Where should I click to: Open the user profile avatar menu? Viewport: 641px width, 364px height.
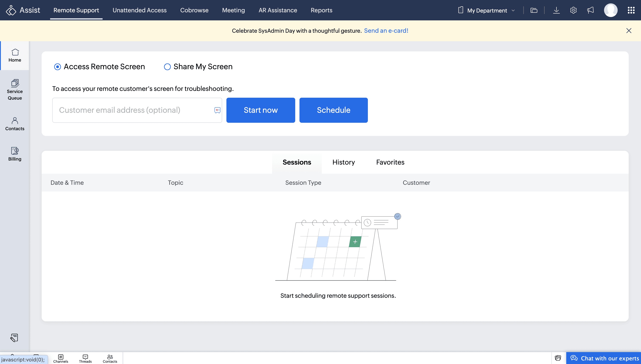pyautogui.click(x=610, y=10)
